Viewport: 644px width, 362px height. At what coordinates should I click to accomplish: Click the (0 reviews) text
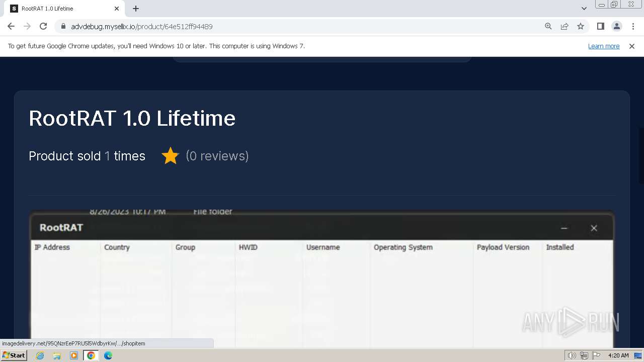pos(217,156)
